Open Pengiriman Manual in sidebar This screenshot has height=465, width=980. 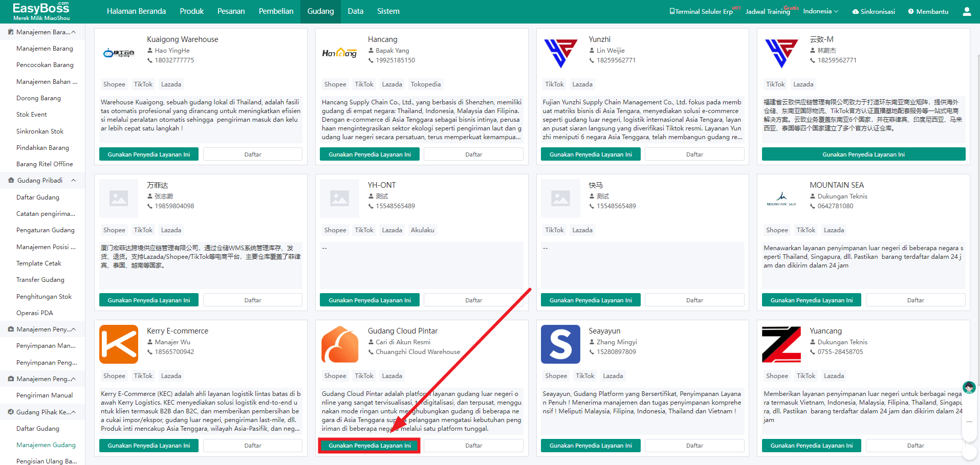(x=45, y=395)
